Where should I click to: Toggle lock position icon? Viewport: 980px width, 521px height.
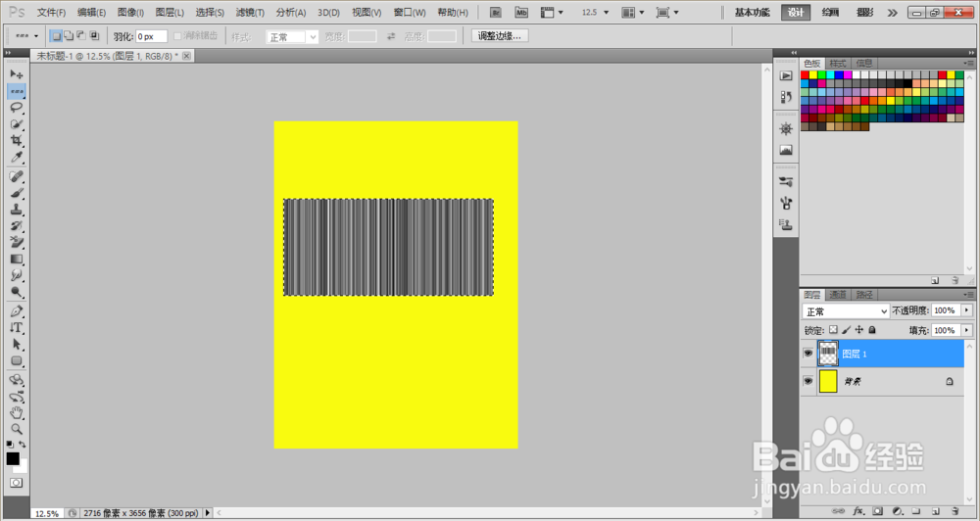(x=859, y=330)
